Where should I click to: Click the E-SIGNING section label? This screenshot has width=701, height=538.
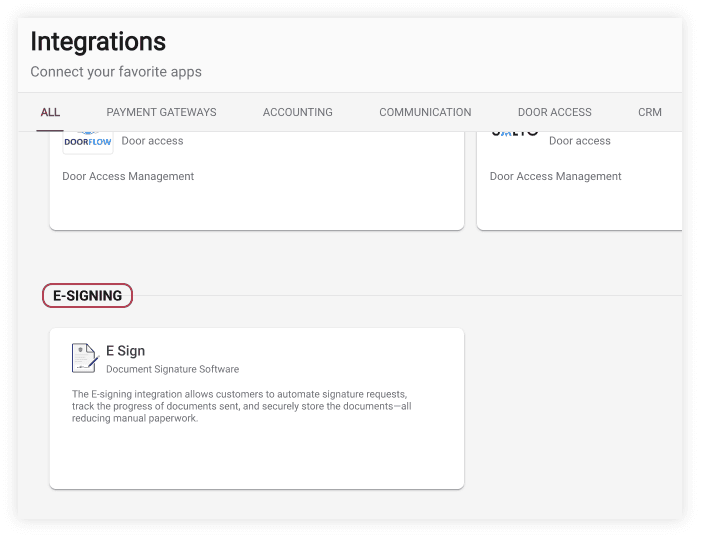[x=87, y=296]
